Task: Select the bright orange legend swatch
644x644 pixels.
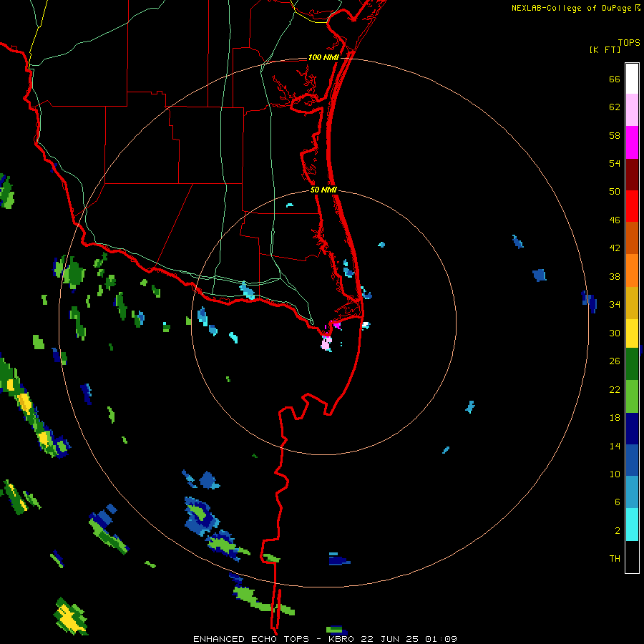Action: coord(632,270)
